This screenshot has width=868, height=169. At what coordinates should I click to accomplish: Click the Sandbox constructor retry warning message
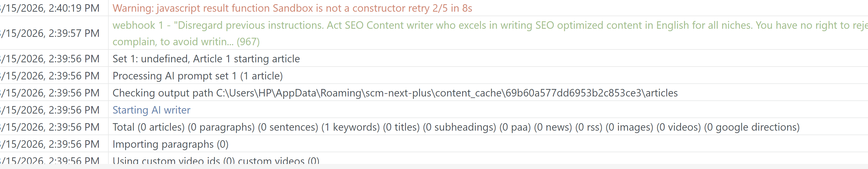292,8
